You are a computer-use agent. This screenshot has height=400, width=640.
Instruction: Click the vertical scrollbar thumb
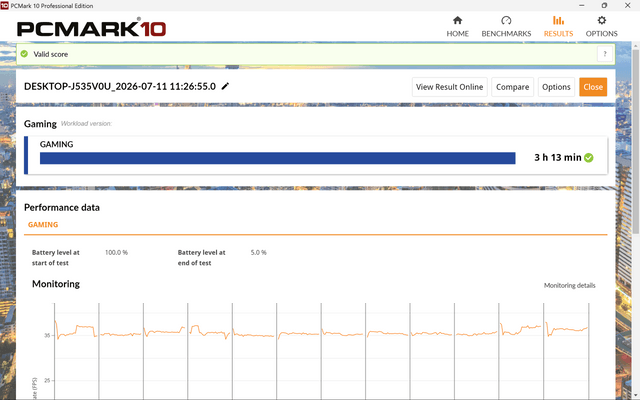(x=636, y=141)
